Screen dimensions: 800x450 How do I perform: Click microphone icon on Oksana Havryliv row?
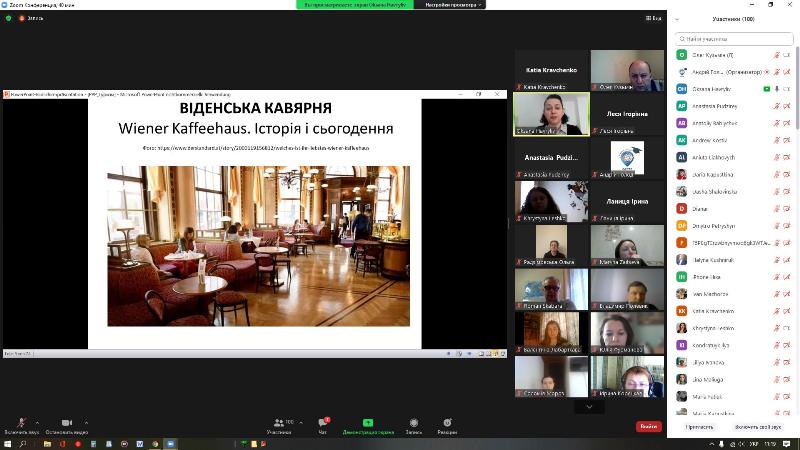pyautogui.click(x=777, y=89)
